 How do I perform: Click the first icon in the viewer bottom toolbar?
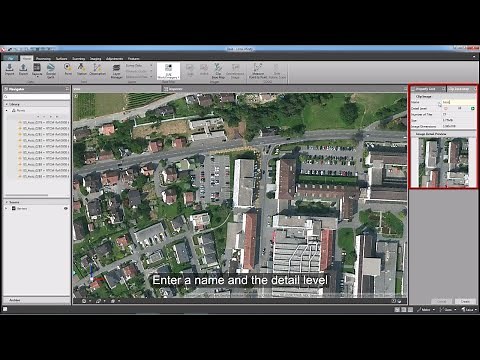point(84,301)
